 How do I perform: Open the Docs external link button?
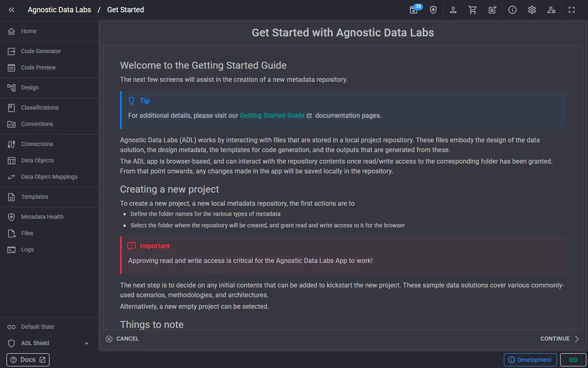tap(28, 360)
